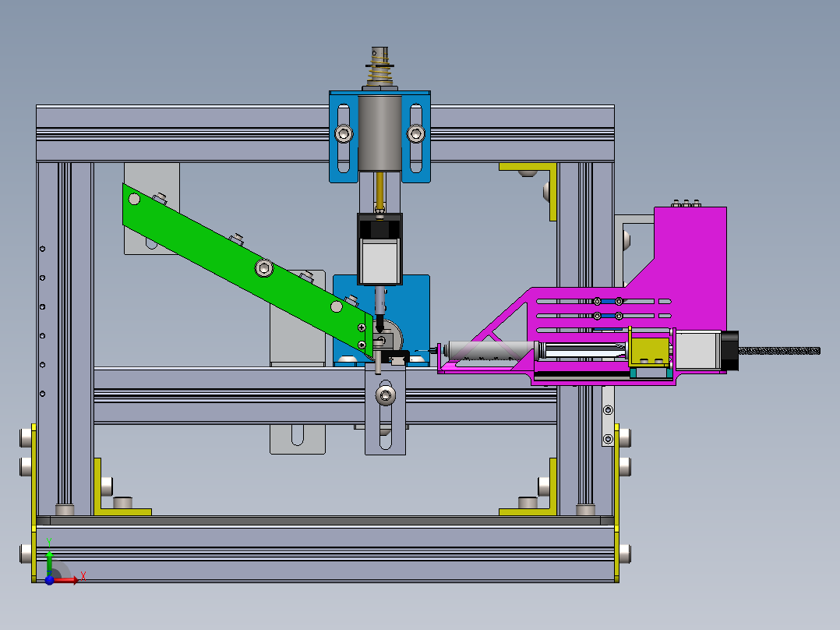Select the left vertical aluminum extrusion
This screenshot has height=630, width=840.
65,339
